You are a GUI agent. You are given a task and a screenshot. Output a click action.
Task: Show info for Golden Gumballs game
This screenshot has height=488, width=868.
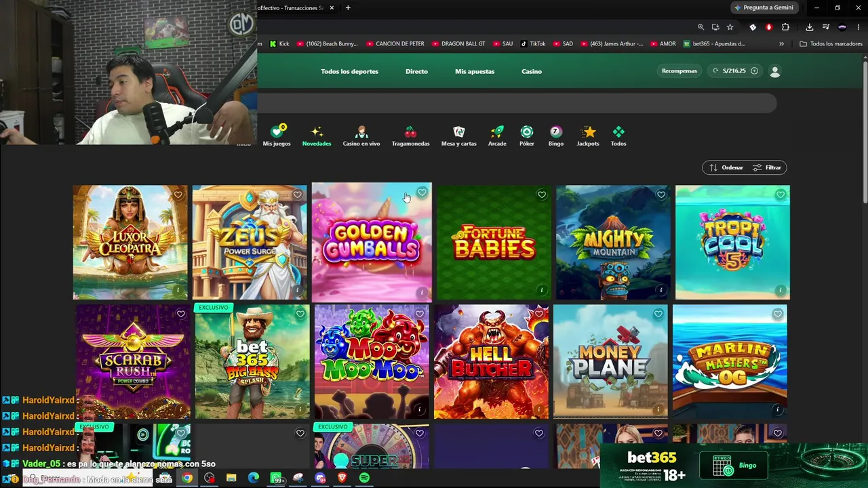(422, 293)
